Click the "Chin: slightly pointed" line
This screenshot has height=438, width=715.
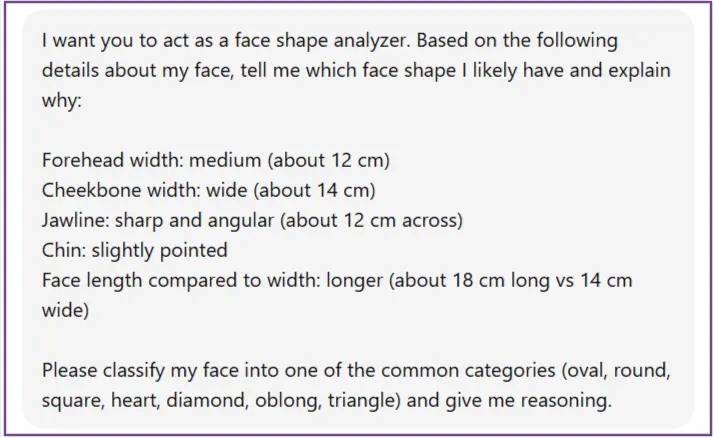coord(134,250)
